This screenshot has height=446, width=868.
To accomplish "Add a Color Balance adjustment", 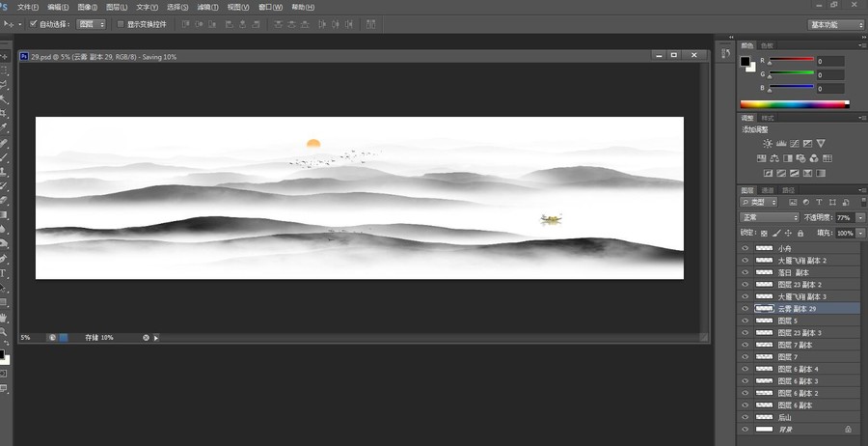I will click(774, 158).
